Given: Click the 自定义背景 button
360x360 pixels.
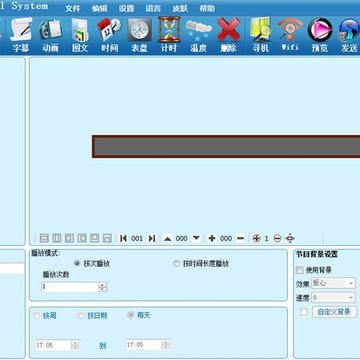Looking at the screenshot, I should tap(334, 312).
